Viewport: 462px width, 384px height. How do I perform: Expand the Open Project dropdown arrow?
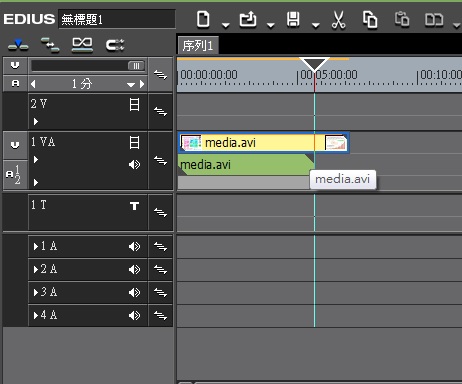tap(271, 25)
